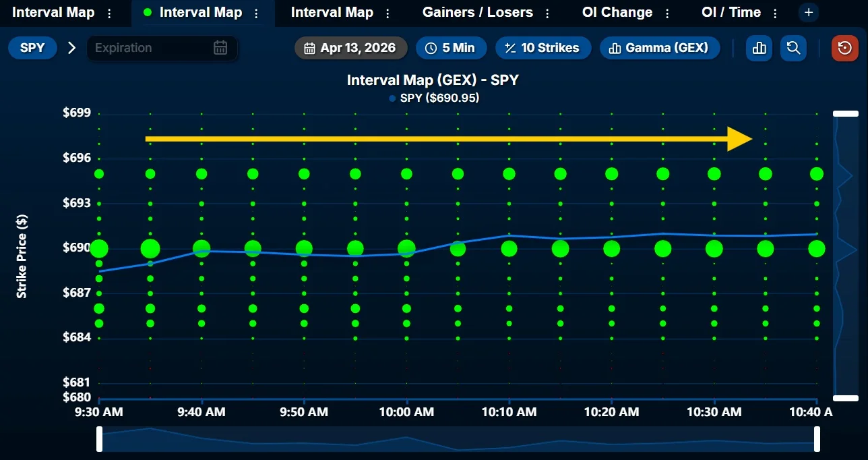Click the Interval Map (GEX) - SPY chart title

pos(433,80)
